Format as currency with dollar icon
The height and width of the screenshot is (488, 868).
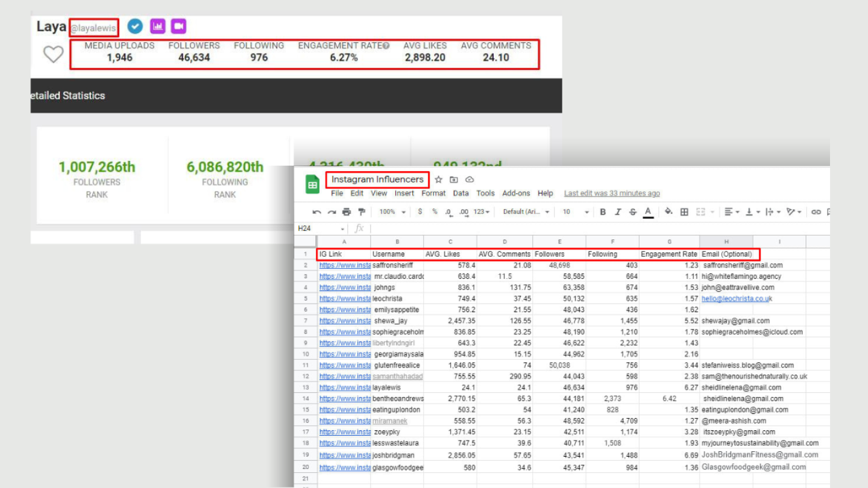(x=420, y=212)
